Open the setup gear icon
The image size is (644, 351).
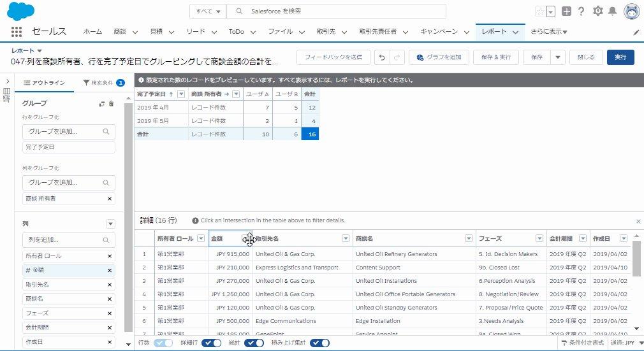tap(597, 11)
